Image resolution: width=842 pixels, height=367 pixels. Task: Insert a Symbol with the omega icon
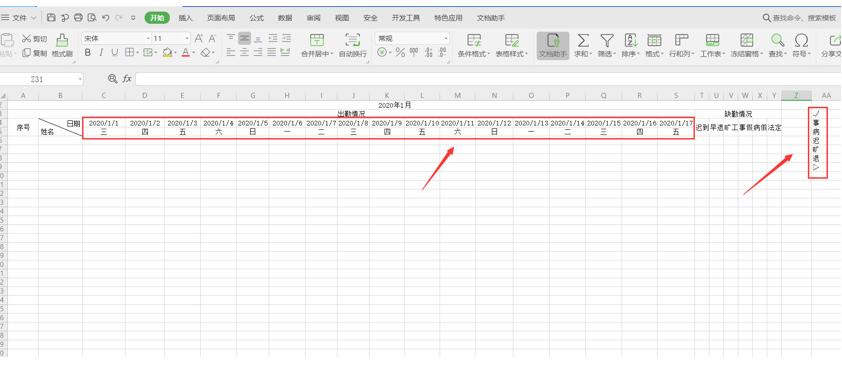(x=801, y=40)
